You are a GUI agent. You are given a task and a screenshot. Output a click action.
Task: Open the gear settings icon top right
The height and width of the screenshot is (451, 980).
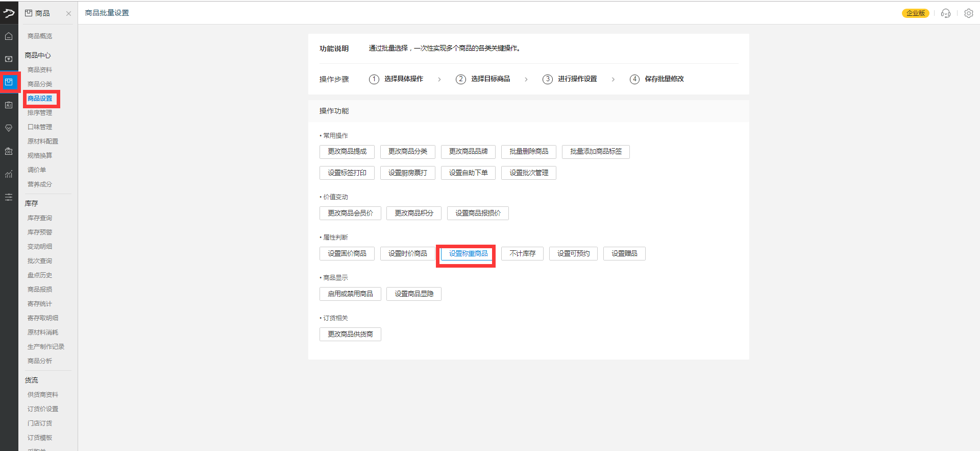[969, 13]
